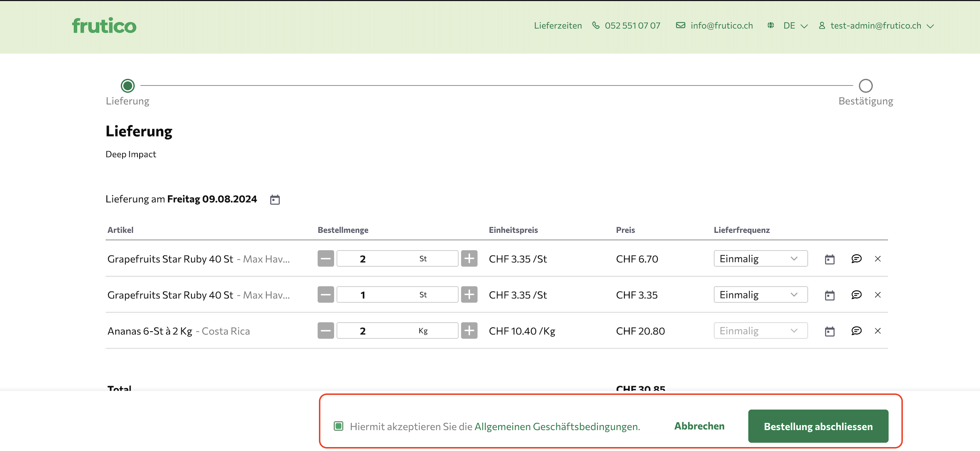Image resolution: width=980 pixels, height=451 pixels.
Task: Open the delivery date calendar icon next to Freitag
Action: (x=275, y=200)
